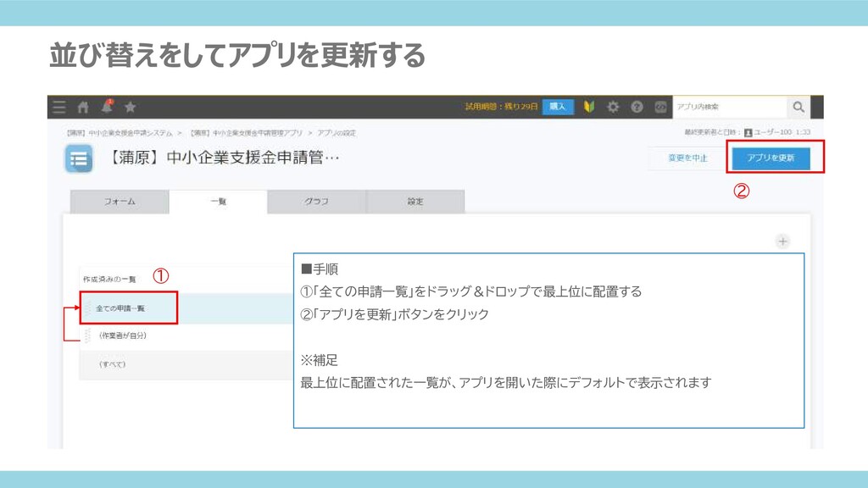Image resolution: width=868 pixels, height=488 pixels.
Task: Switch to the フォーム tab
Action: pyautogui.click(x=120, y=202)
